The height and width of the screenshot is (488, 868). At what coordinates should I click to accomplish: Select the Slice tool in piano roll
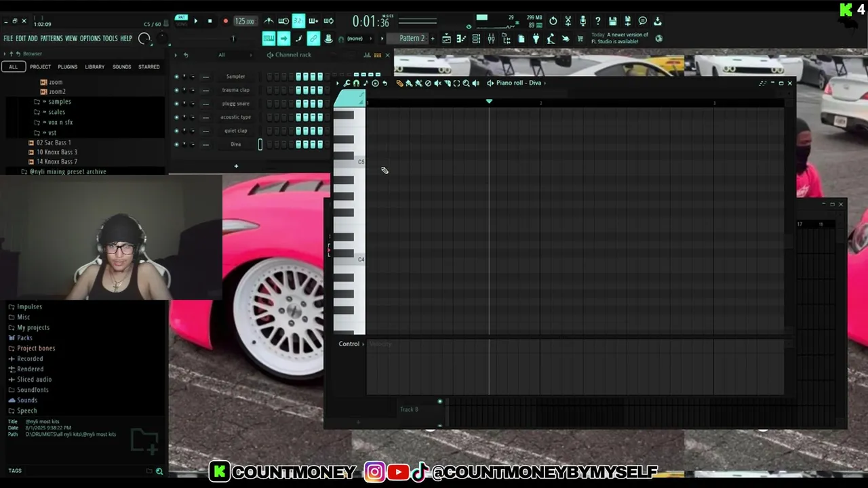point(448,83)
